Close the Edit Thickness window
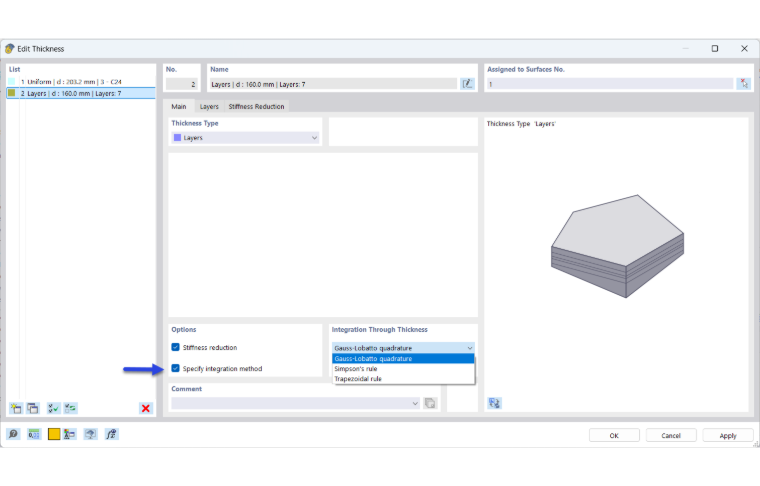 point(744,48)
